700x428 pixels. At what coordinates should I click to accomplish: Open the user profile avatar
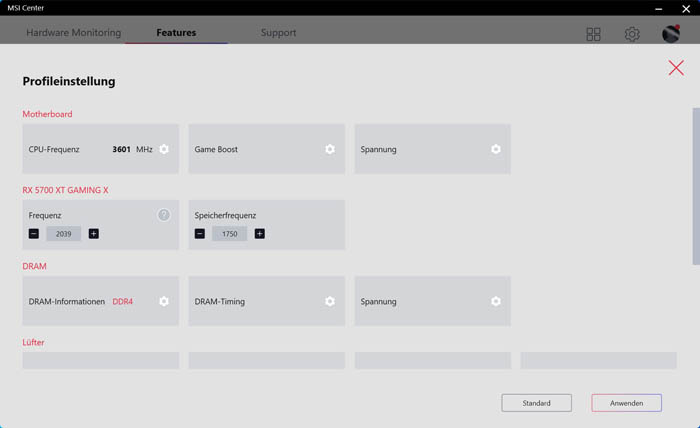tap(671, 34)
